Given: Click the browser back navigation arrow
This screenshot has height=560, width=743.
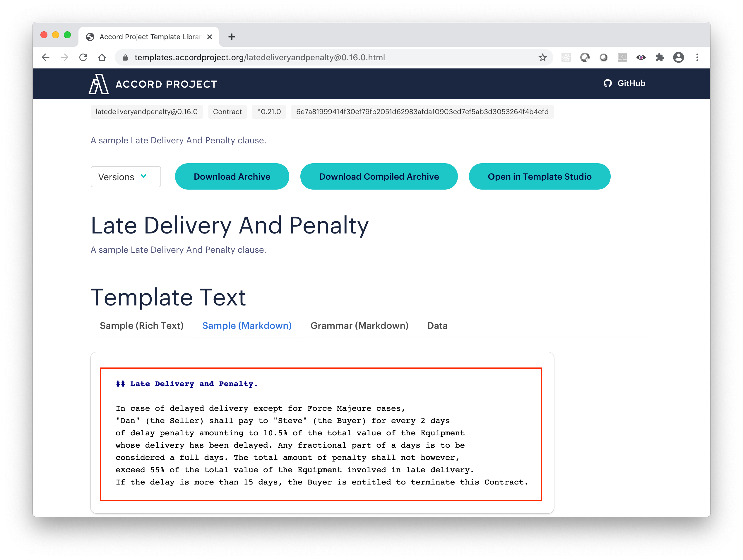Looking at the screenshot, I should [x=48, y=57].
